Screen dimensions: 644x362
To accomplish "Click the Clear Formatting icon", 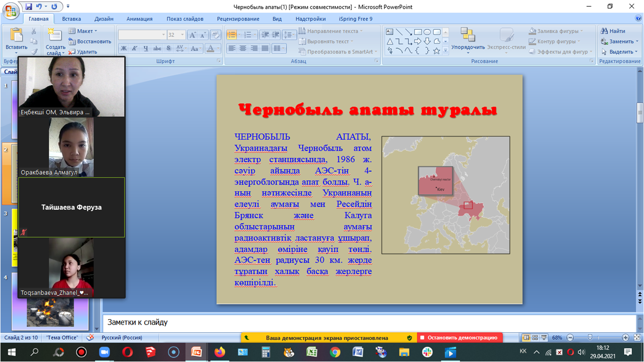I will click(215, 35).
